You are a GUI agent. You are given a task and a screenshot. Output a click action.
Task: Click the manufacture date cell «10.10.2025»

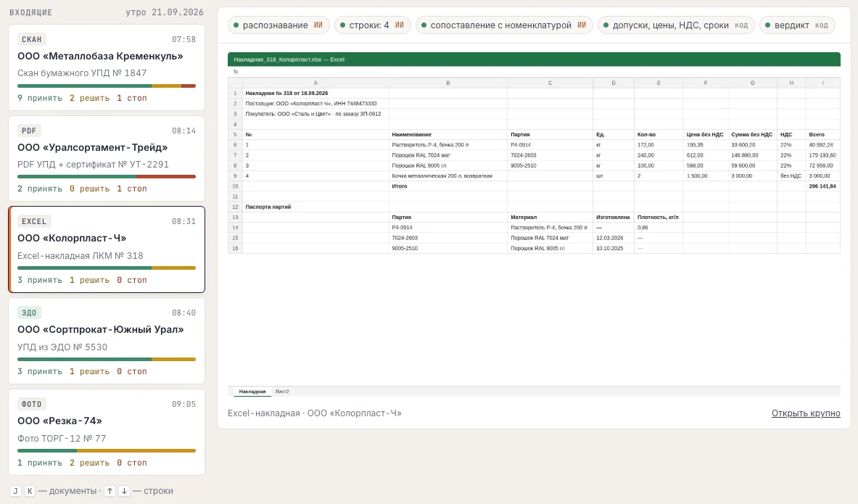614,249
